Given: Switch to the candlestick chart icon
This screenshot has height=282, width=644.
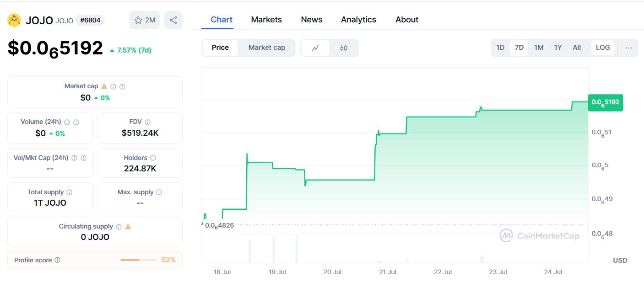Looking at the screenshot, I should [344, 48].
